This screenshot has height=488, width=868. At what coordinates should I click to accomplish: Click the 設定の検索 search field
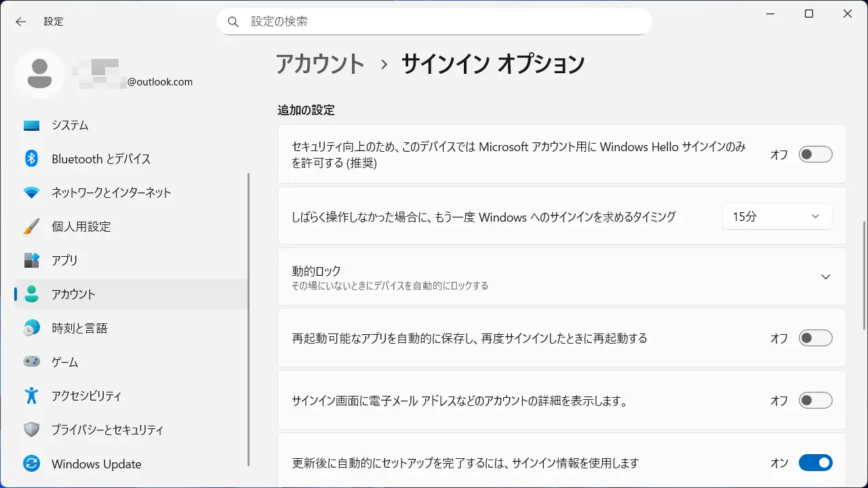coord(441,22)
